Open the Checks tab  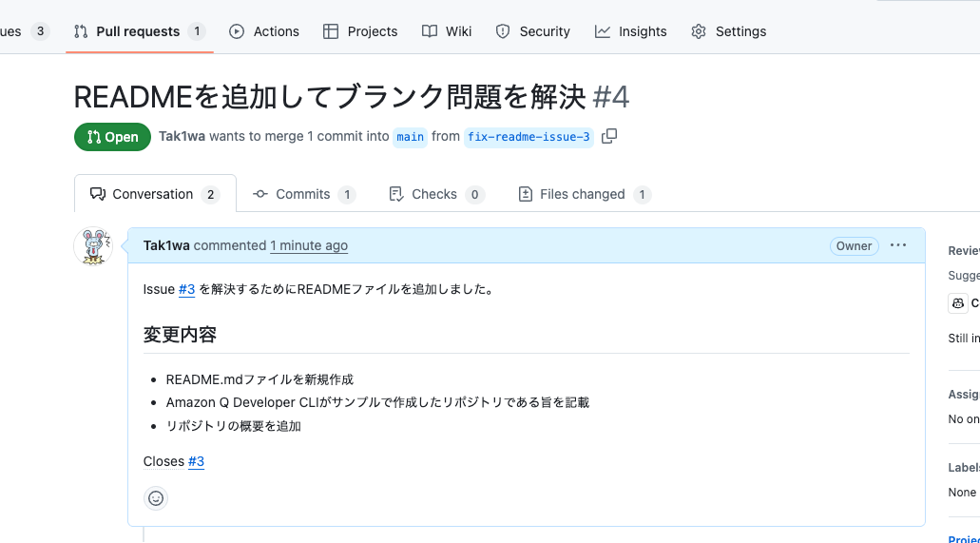435,194
